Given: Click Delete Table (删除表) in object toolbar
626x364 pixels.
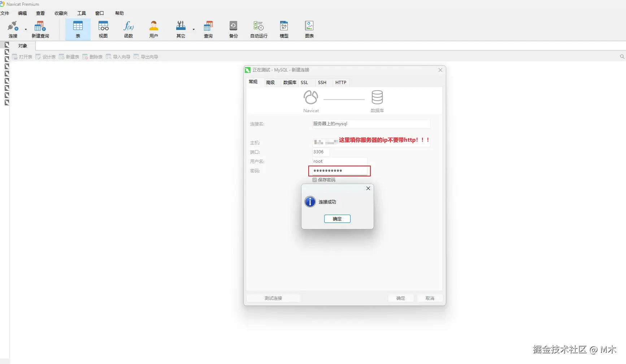Looking at the screenshot, I should pyautogui.click(x=92, y=57).
